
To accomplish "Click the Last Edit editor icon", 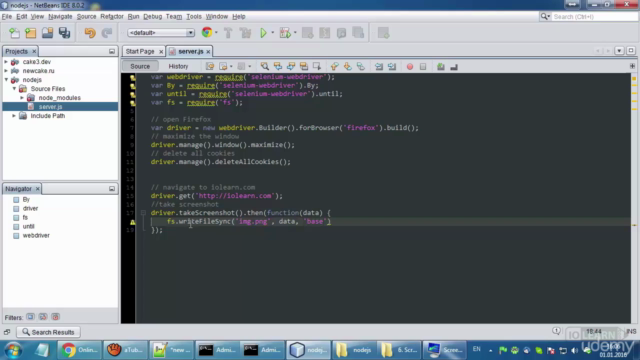I will [x=210, y=67].
